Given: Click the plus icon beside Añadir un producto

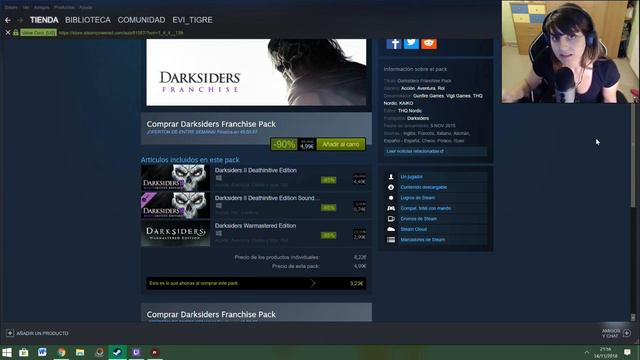Looking at the screenshot, I should click(x=10, y=333).
